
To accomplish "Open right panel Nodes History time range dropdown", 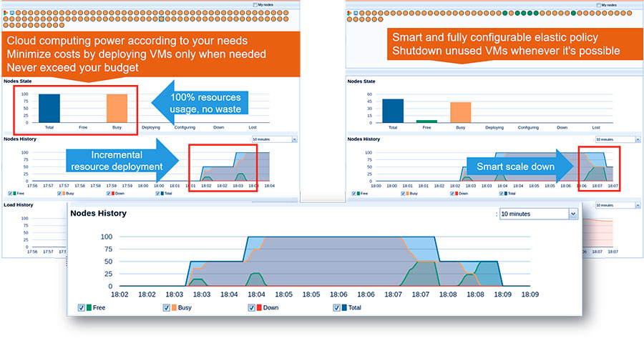I will pyautogui.click(x=618, y=139).
